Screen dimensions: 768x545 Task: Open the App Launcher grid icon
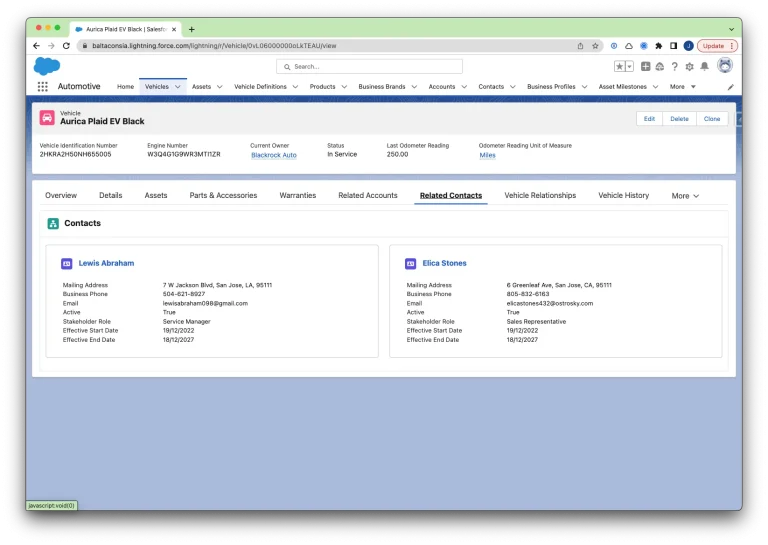pyautogui.click(x=42, y=87)
